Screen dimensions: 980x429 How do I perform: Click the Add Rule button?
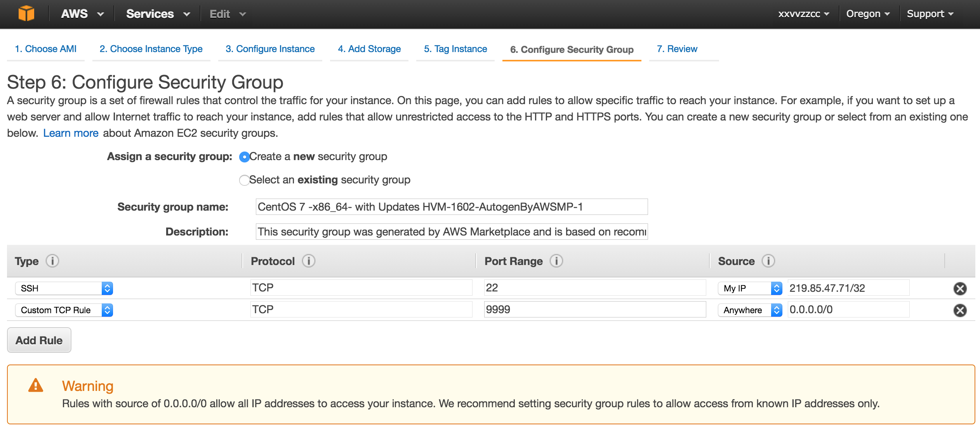point(39,340)
